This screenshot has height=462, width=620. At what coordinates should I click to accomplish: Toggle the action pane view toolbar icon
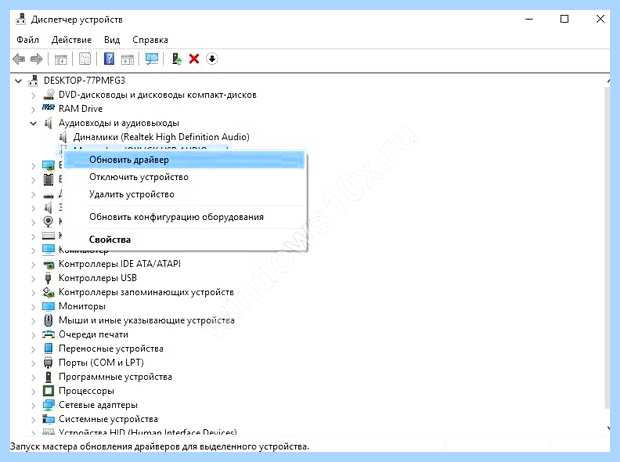(x=127, y=59)
